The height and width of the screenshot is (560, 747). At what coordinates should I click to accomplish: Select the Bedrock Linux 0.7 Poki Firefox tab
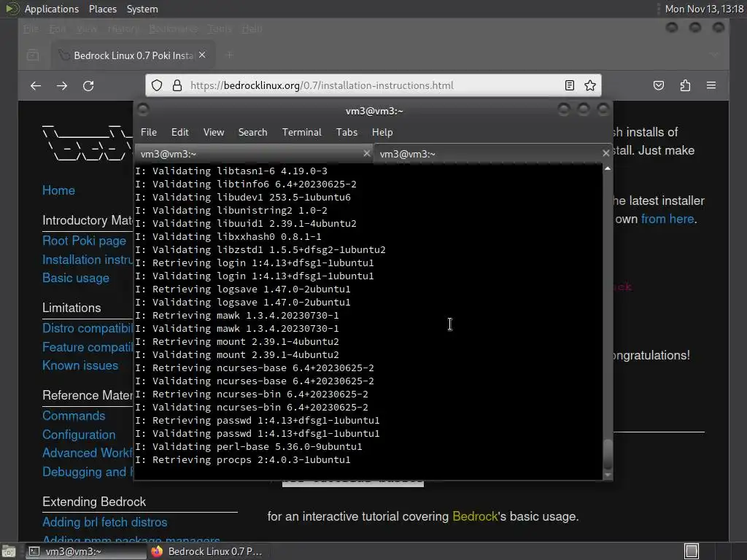click(x=133, y=55)
